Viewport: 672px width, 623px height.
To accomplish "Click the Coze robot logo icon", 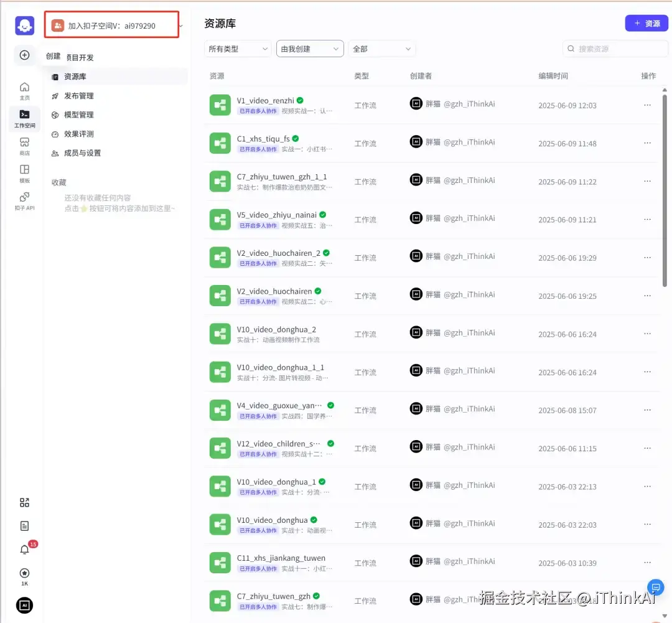I will point(24,26).
